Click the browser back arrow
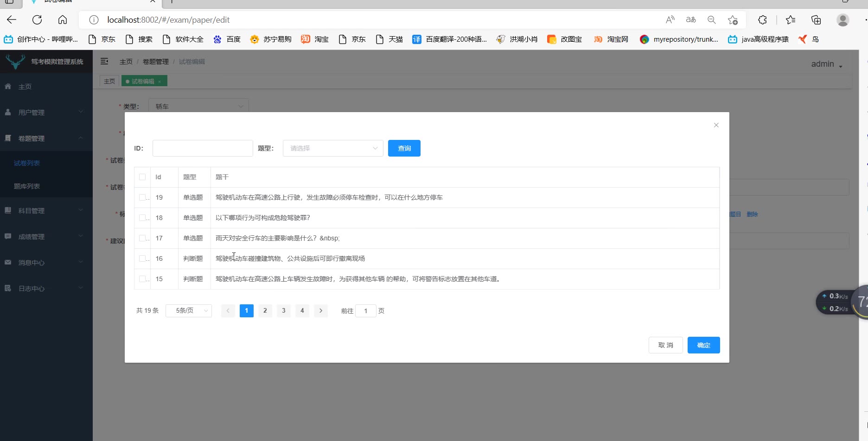Screen dimensions: 868x441 [12, 20]
